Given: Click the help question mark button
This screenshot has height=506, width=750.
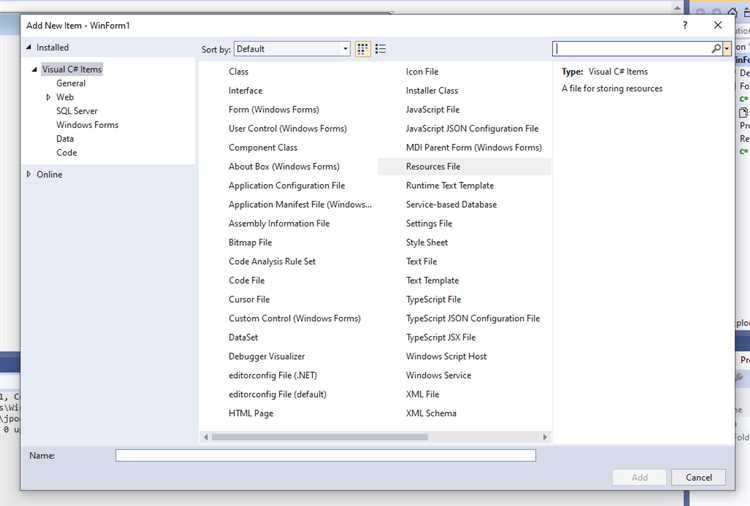Looking at the screenshot, I should coord(685,25).
